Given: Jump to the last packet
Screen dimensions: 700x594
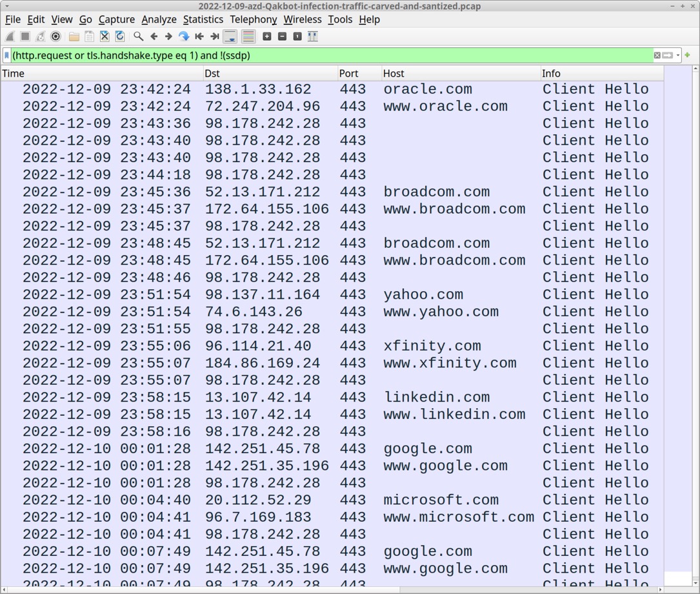Looking at the screenshot, I should point(215,37).
